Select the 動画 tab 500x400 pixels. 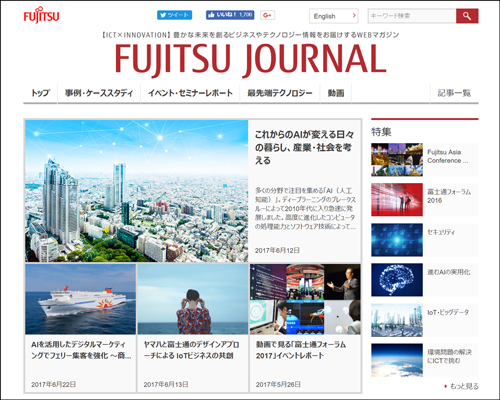pos(336,93)
